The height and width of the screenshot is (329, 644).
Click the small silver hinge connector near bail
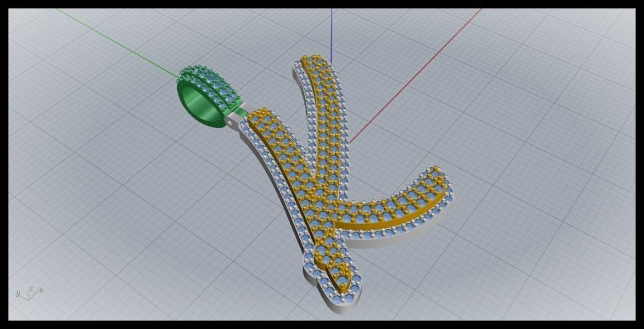pos(233,121)
